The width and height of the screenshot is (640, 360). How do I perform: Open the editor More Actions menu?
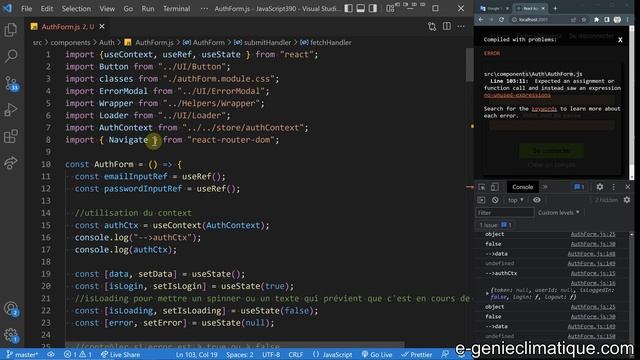tap(461, 27)
